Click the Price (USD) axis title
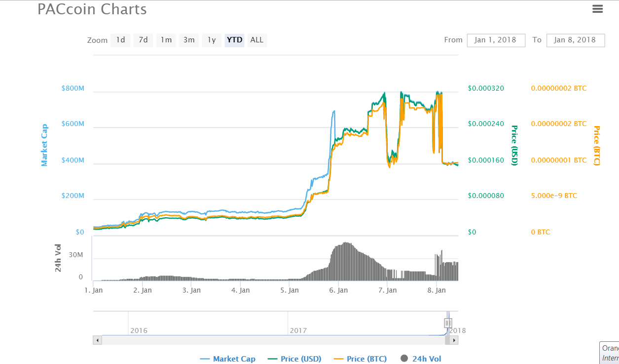This screenshot has width=619, height=364. click(x=514, y=145)
